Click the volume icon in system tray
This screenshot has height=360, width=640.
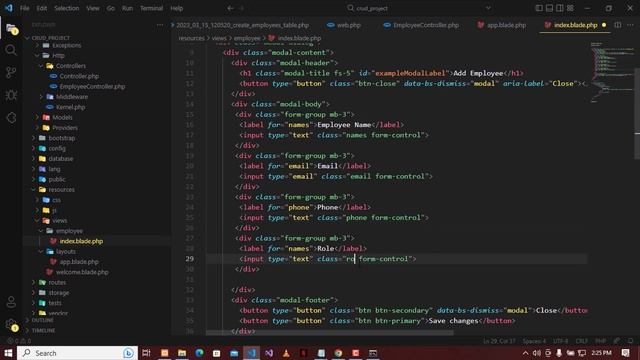[536, 353]
